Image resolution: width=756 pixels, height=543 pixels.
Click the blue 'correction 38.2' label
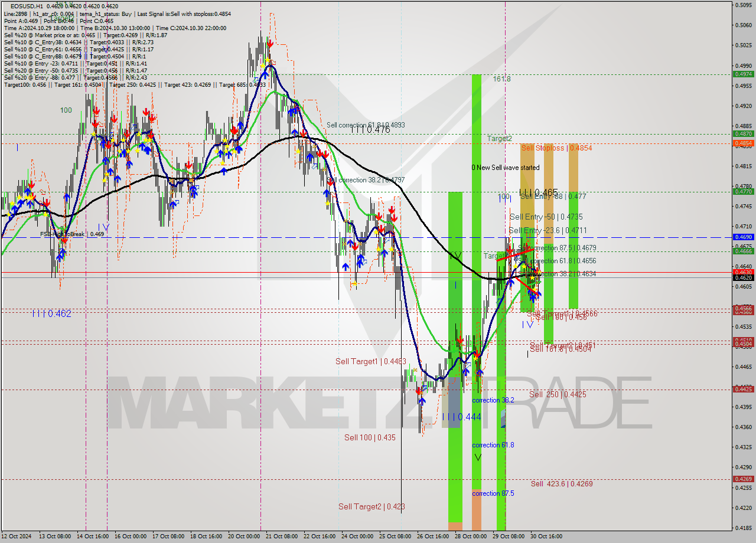(493, 400)
